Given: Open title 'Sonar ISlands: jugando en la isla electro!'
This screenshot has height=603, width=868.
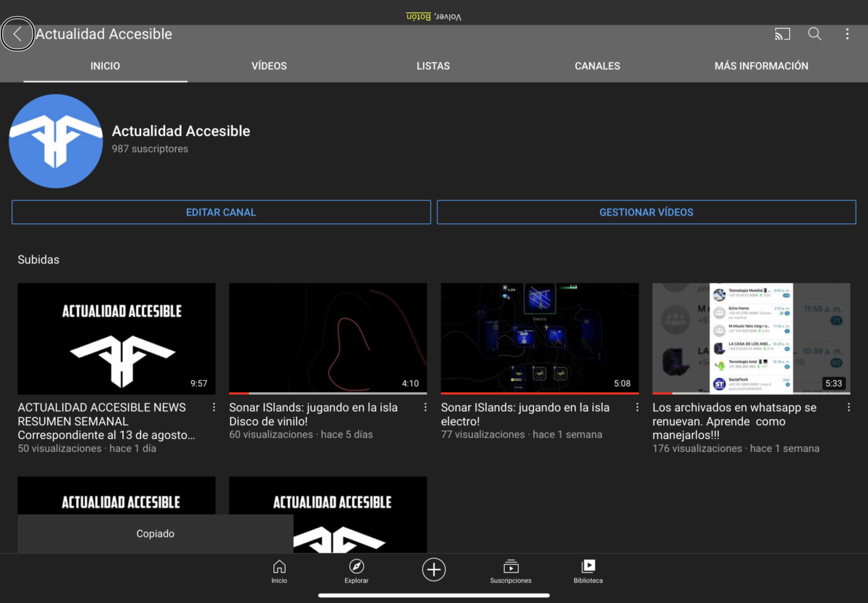Looking at the screenshot, I should coord(525,414).
